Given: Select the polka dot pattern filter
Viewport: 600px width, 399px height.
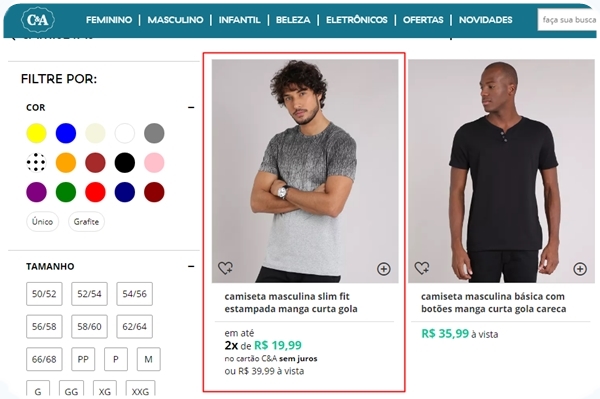Looking at the screenshot, I should [x=36, y=163].
